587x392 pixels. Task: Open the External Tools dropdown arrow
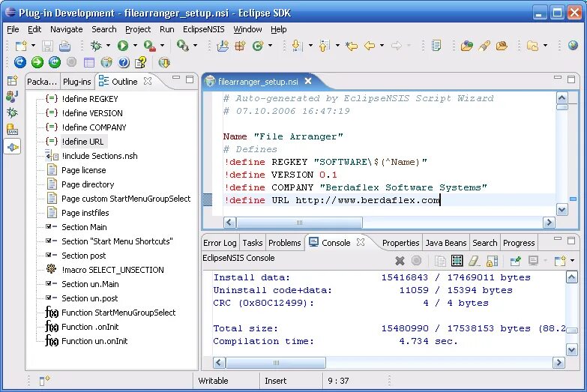[x=162, y=46]
